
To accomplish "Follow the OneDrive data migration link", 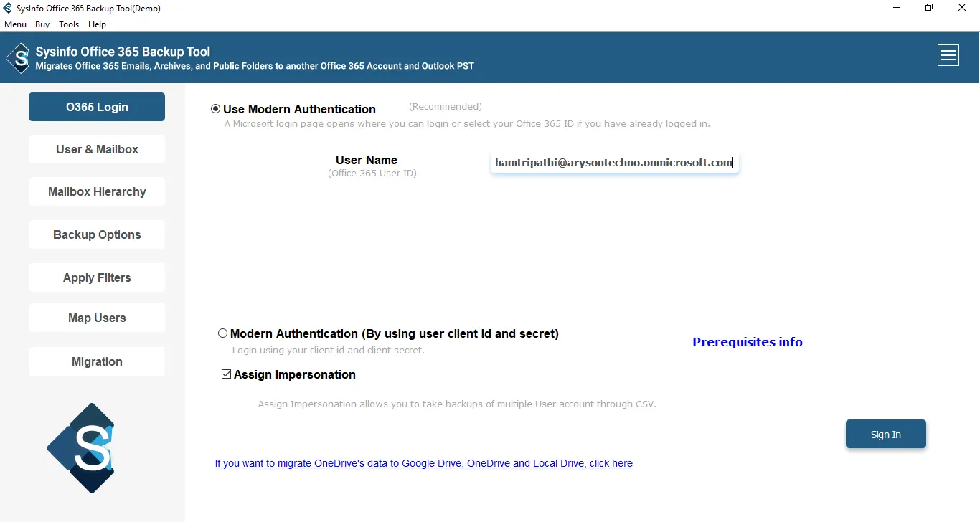I will pyautogui.click(x=423, y=463).
